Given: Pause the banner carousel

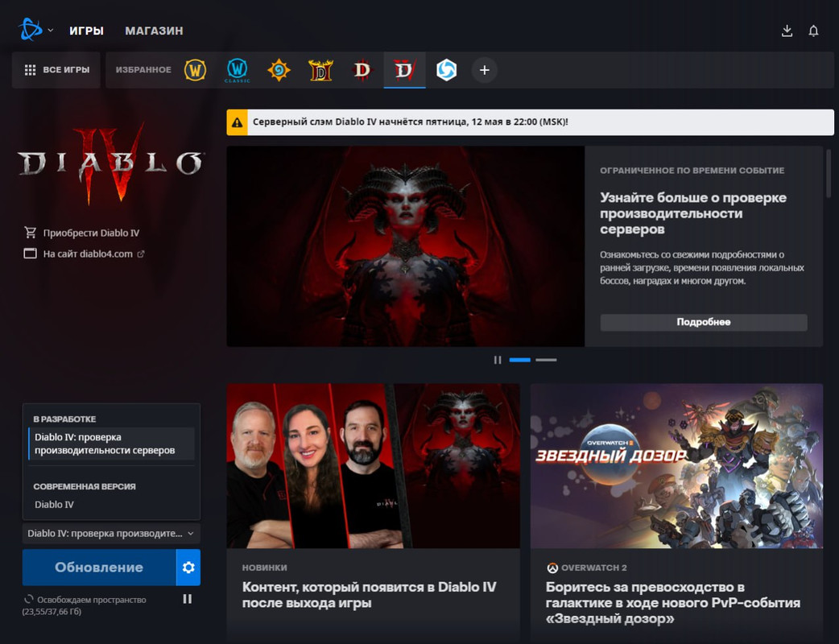Looking at the screenshot, I should [x=498, y=360].
